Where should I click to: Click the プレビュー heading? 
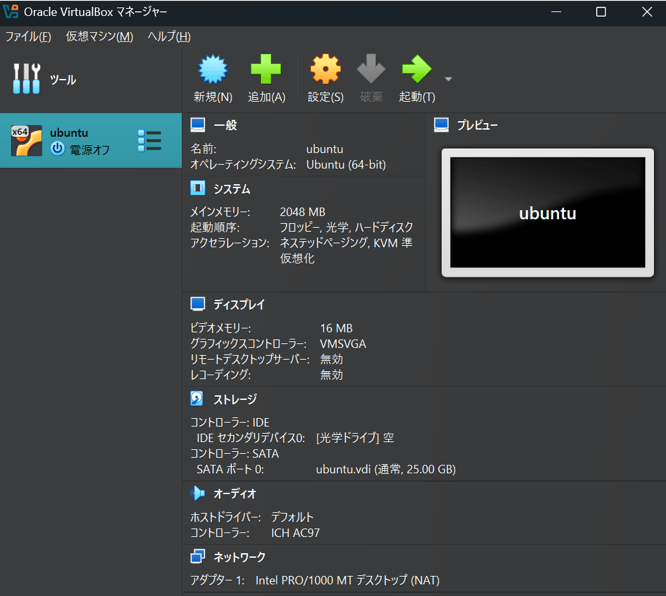477,125
